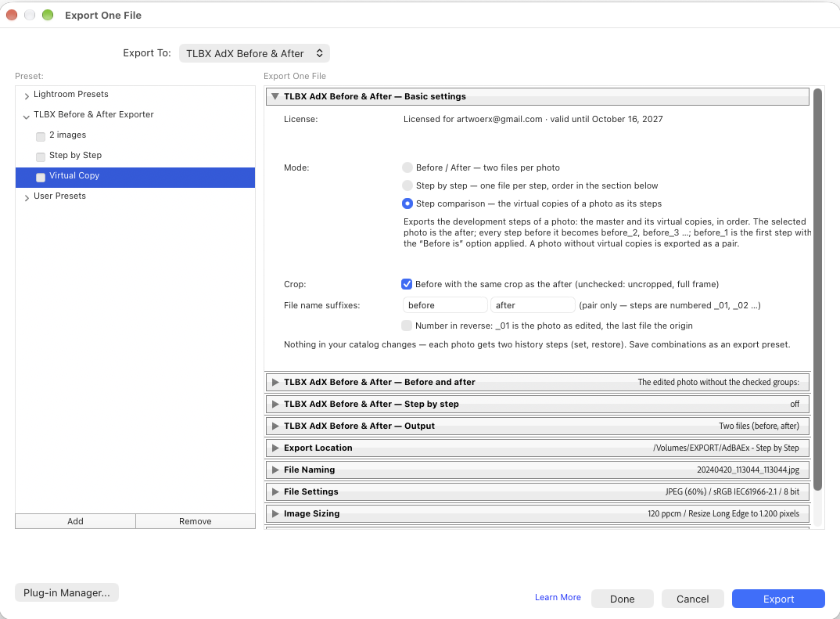Choose Step by step mode radio button
Screen dimensions: 840x619
407,185
